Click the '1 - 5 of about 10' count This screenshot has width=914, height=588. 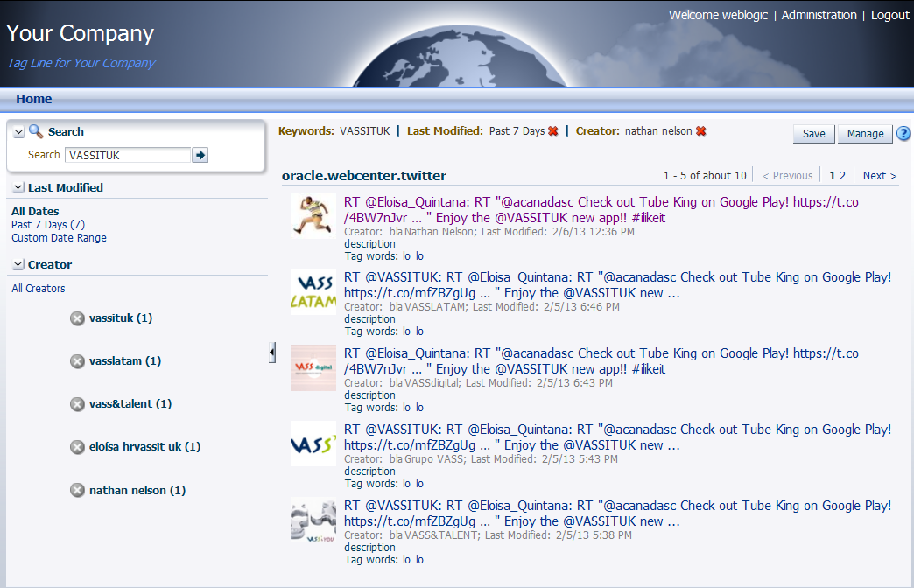705,175
